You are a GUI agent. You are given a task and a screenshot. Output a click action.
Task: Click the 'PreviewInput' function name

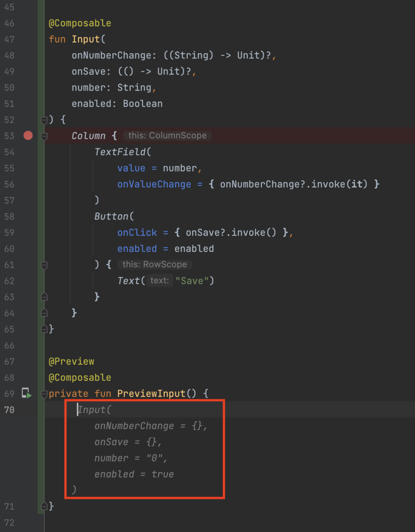click(x=151, y=394)
